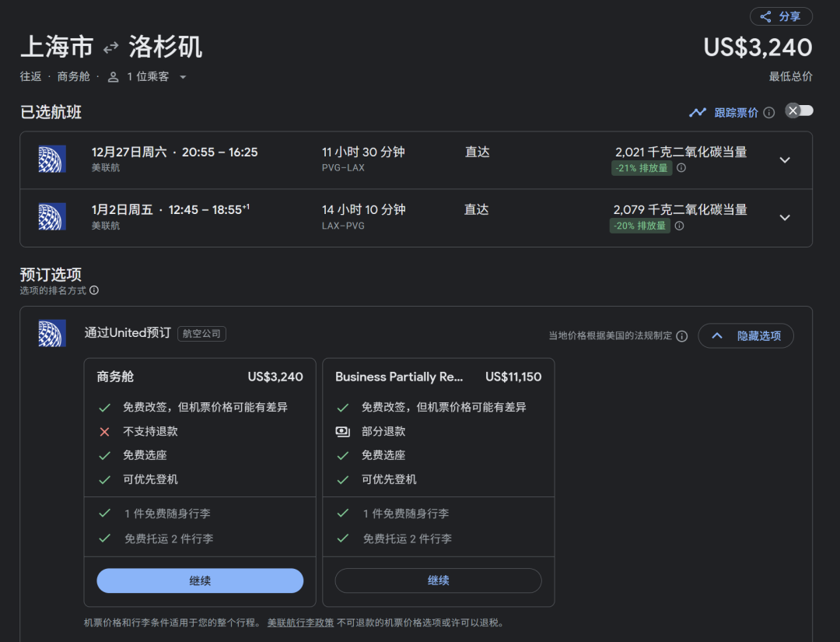The height and width of the screenshot is (642, 840).
Task: Enable the 跟踪票价 price tracking toggle
Action: 799,111
